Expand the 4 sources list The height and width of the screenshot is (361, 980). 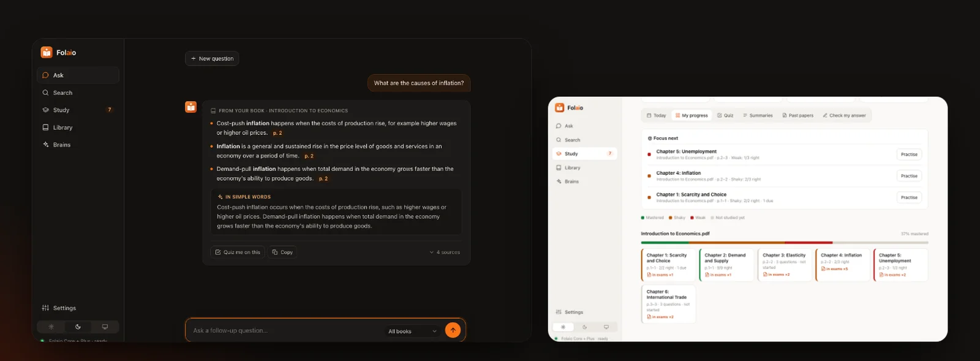(445, 252)
